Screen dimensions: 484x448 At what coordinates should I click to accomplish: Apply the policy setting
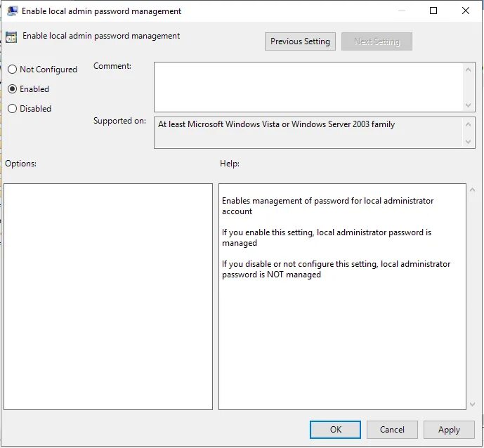tap(449, 430)
